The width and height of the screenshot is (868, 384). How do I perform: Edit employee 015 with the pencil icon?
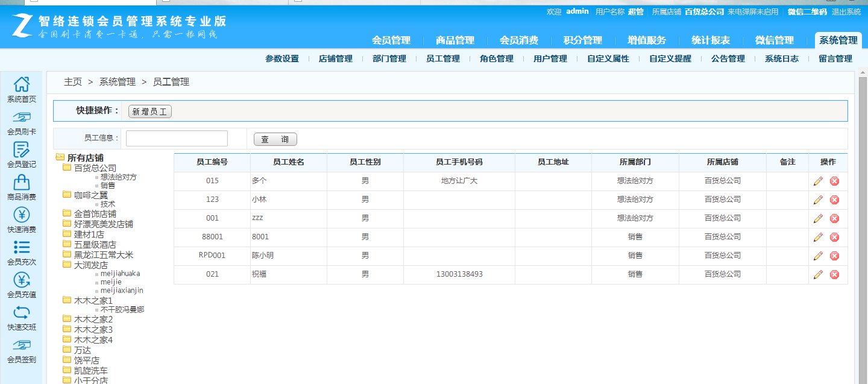pos(818,181)
